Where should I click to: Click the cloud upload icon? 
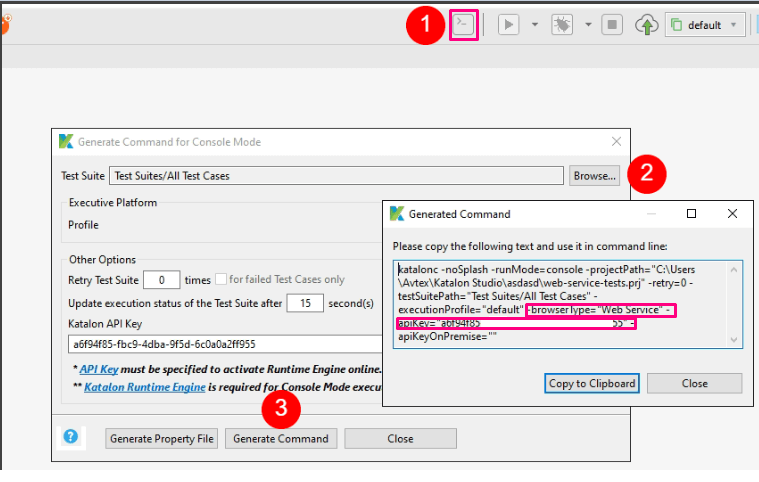pos(646,25)
